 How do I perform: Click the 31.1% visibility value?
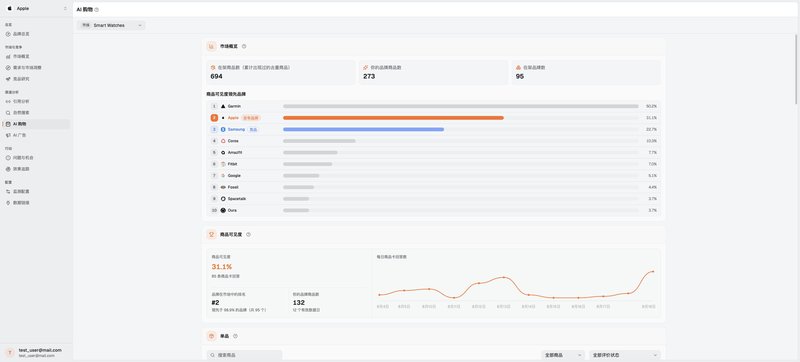click(222, 267)
